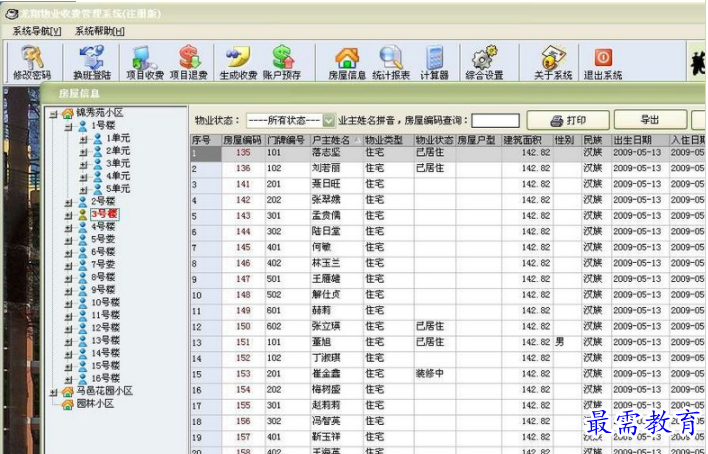Screen dimensions: 708x454
Task: Select the row of owner 刘若丽
Action: pos(448,168)
